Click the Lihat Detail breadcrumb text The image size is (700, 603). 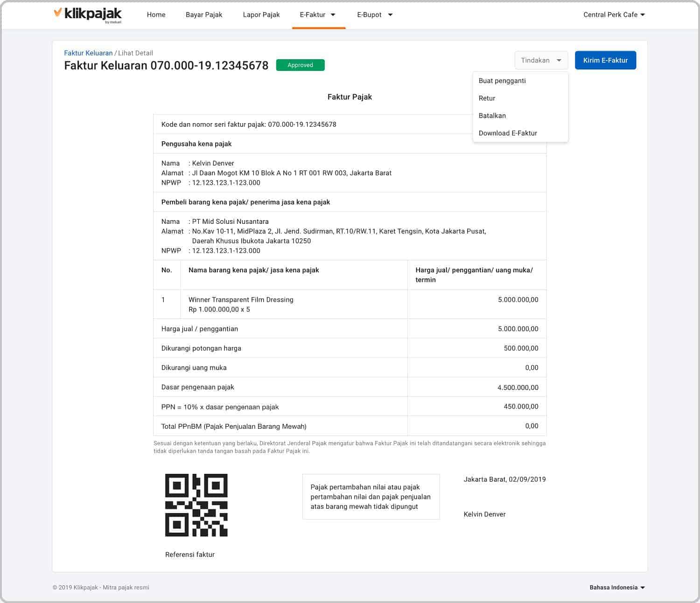[x=135, y=53]
